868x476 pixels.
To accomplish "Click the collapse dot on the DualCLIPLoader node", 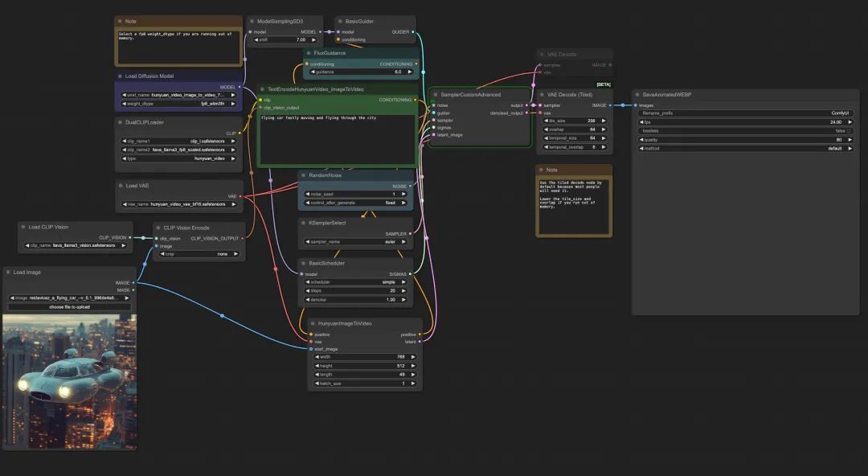I will (120, 123).
